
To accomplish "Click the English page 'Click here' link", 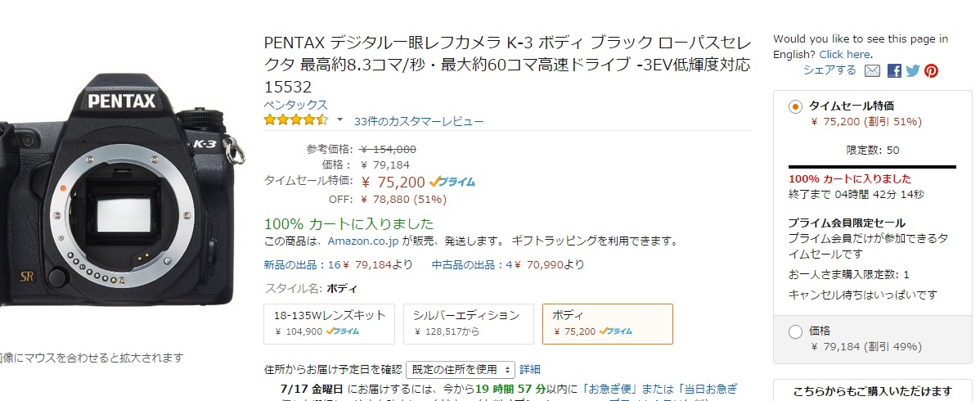I will 844,55.
